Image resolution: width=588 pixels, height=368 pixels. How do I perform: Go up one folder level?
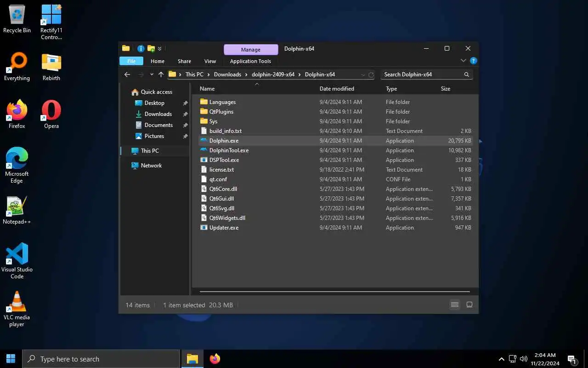point(161,74)
